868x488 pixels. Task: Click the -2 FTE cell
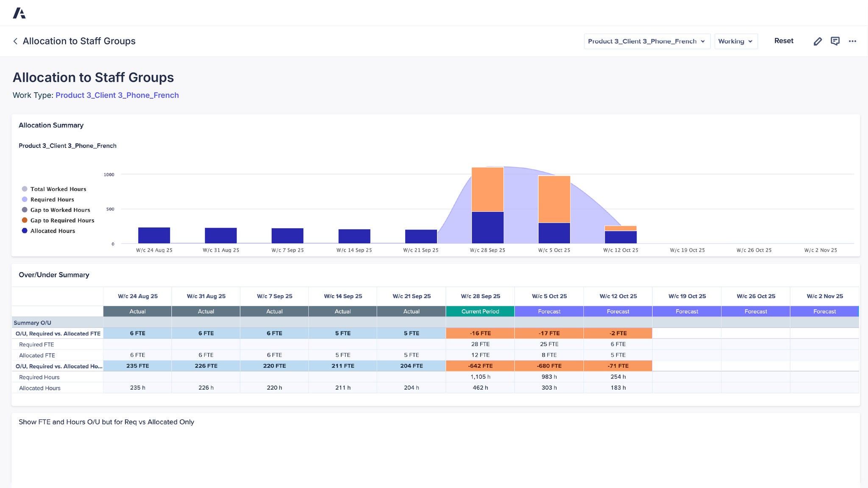click(618, 333)
